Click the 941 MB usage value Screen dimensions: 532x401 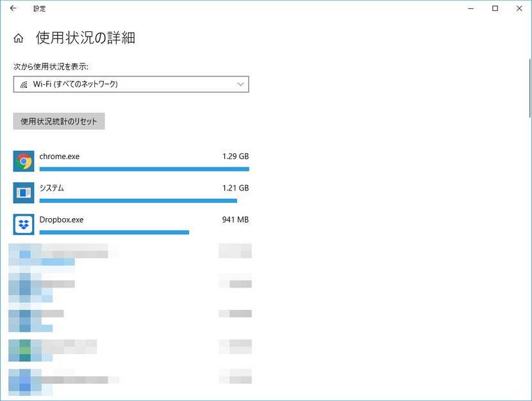[235, 220]
